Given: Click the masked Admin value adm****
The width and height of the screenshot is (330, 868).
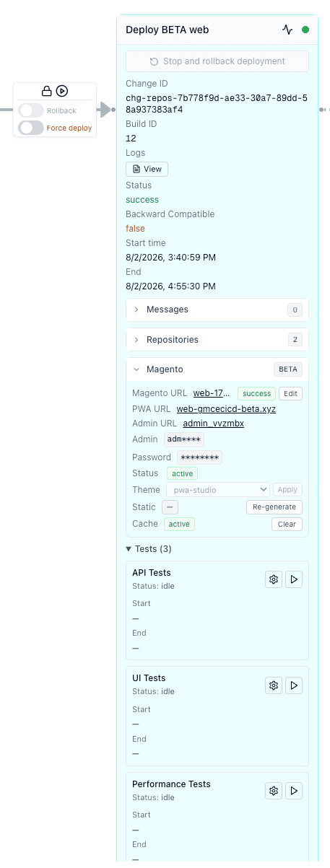Looking at the screenshot, I should 184,439.
